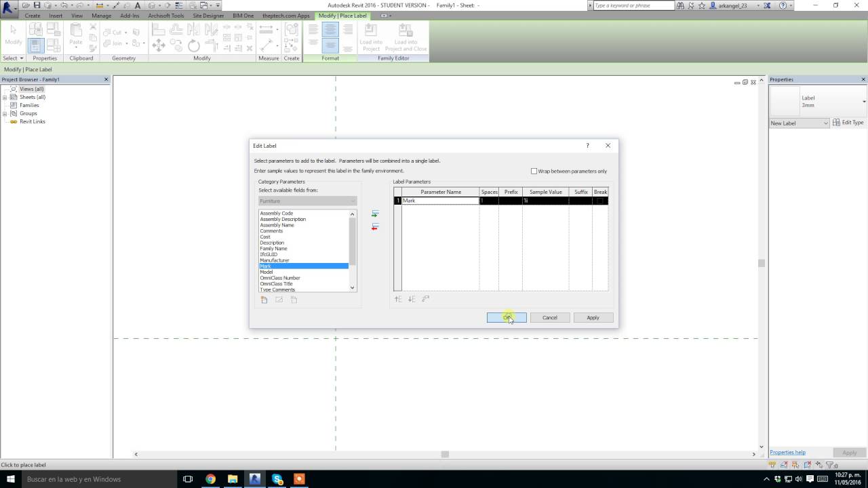
Task: Click the Edit Parameter Units Format icon
Action: pos(426,299)
